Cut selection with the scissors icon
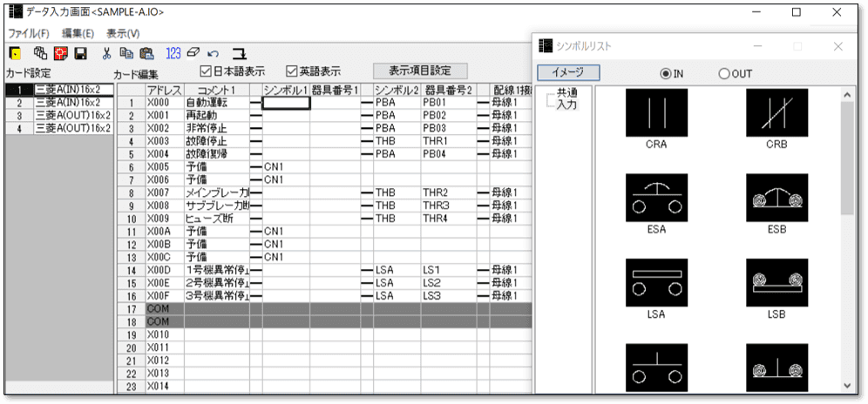Screen dimensions: 868x404 tap(106, 53)
